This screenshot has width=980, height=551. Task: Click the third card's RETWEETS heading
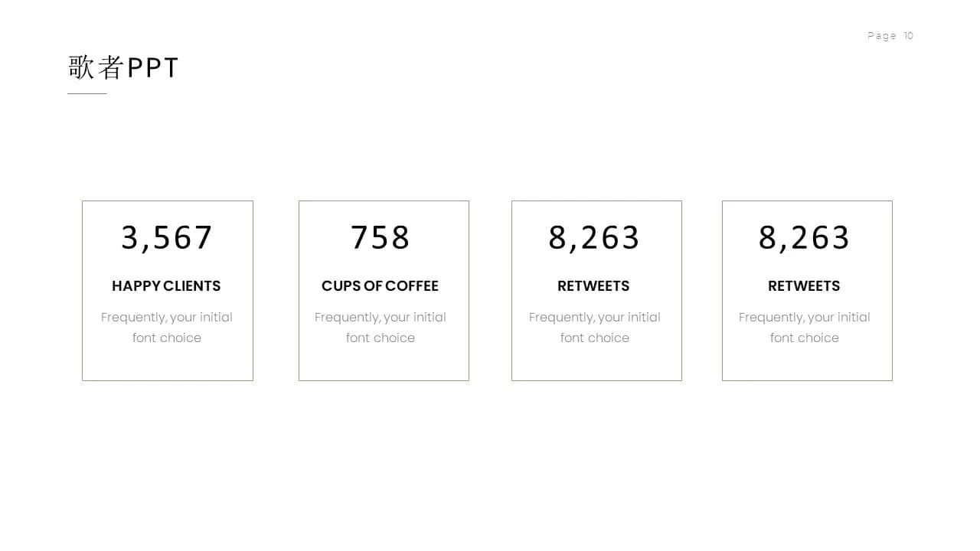point(593,286)
